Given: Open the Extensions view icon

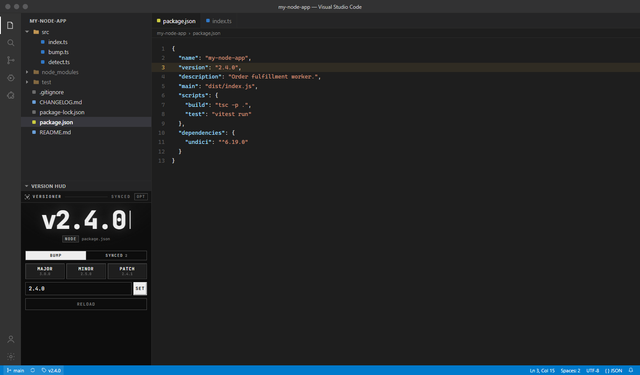Looking at the screenshot, I should coord(10,95).
